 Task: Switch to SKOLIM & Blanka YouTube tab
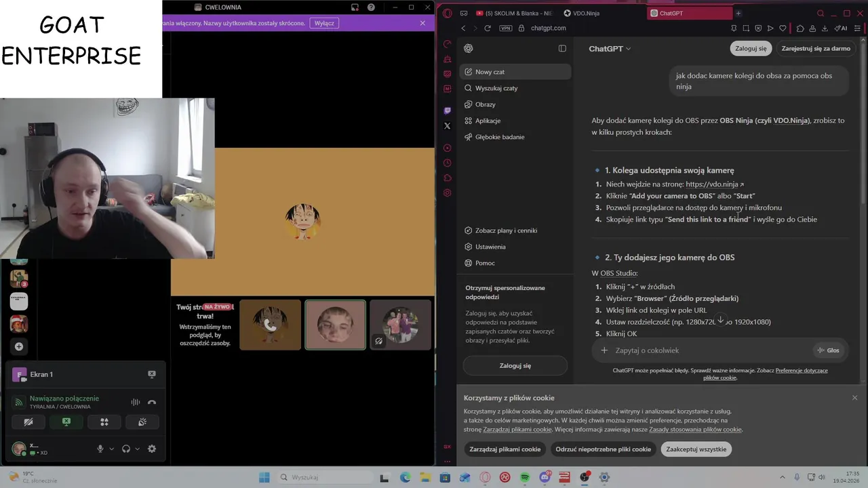(x=514, y=13)
